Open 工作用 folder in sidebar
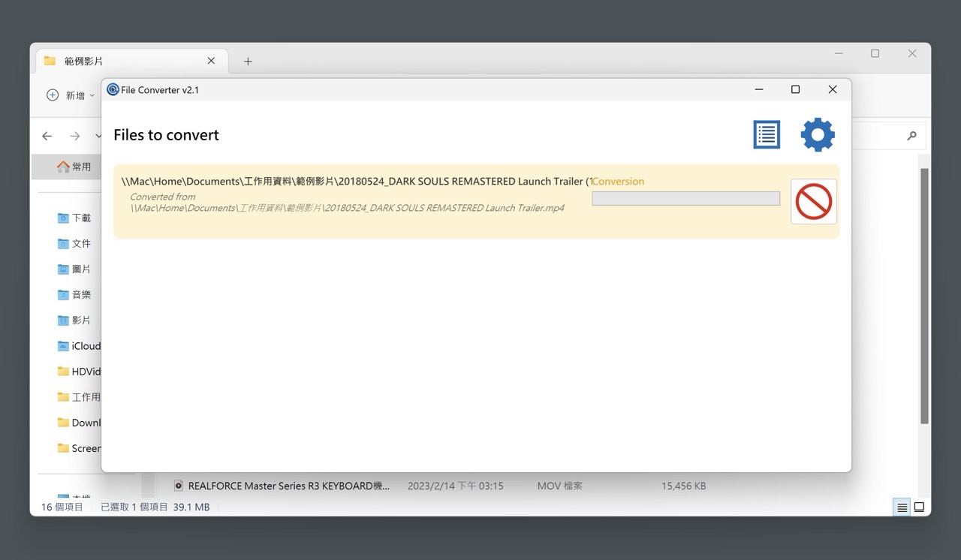 click(x=79, y=397)
